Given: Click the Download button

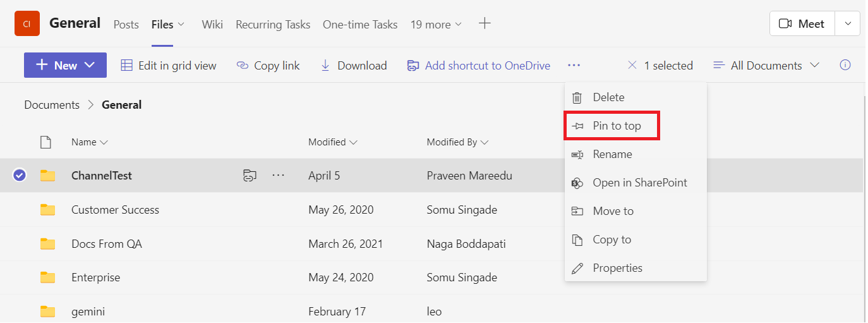Looking at the screenshot, I should [x=354, y=65].
